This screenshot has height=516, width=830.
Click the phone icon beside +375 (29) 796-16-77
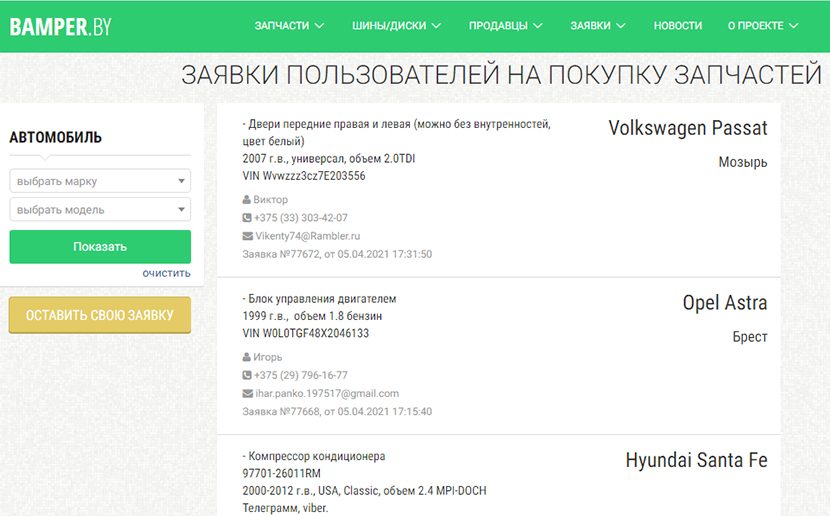coord(247,375)
